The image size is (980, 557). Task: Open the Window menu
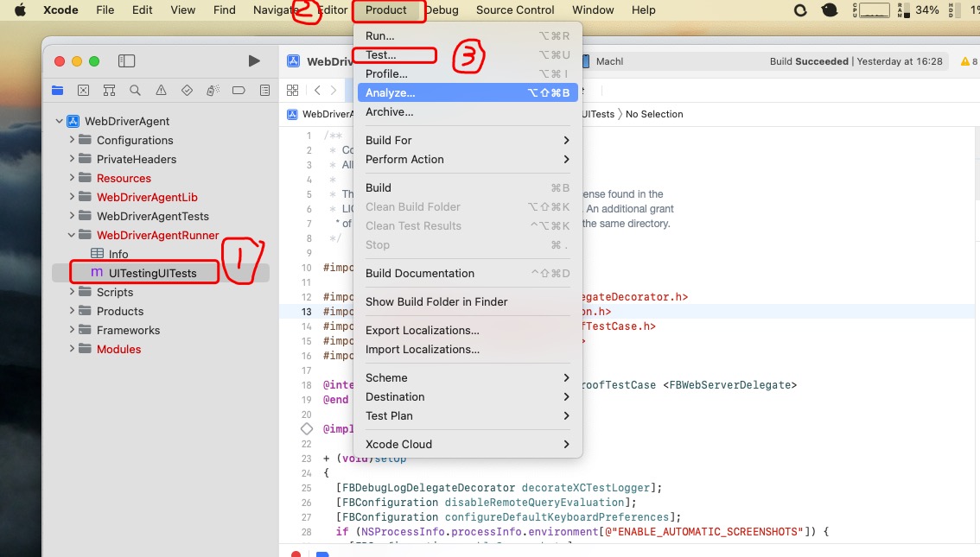[593, 10]
